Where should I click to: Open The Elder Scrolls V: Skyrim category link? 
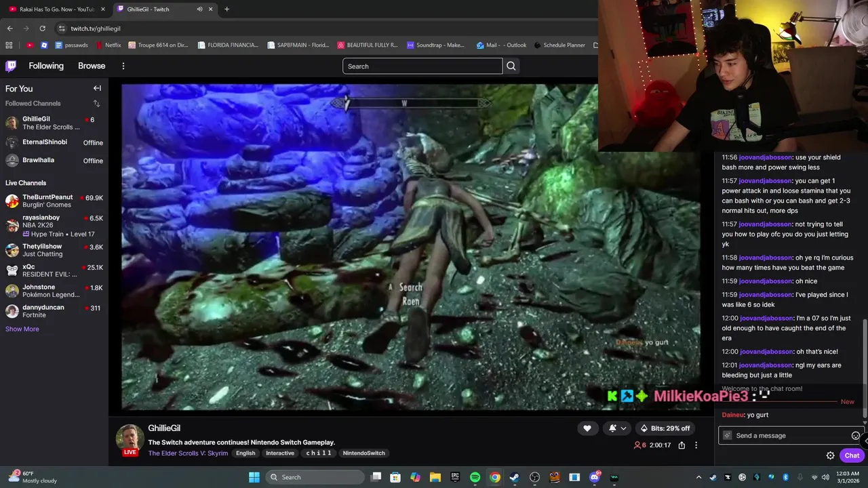point(188,453)
